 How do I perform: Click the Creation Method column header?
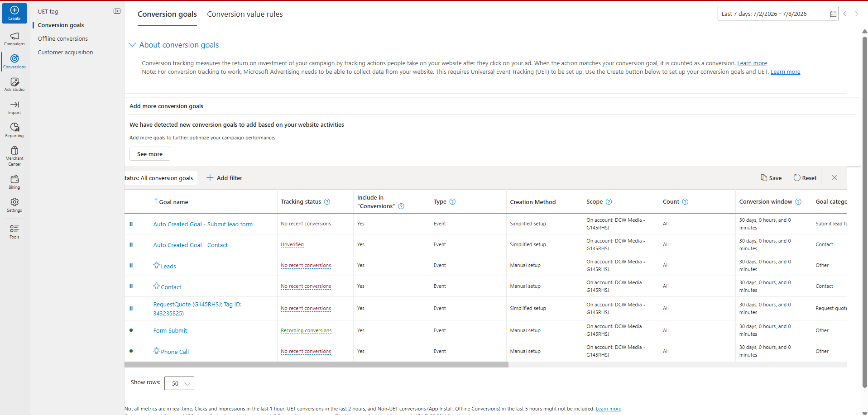pos(533,202)
